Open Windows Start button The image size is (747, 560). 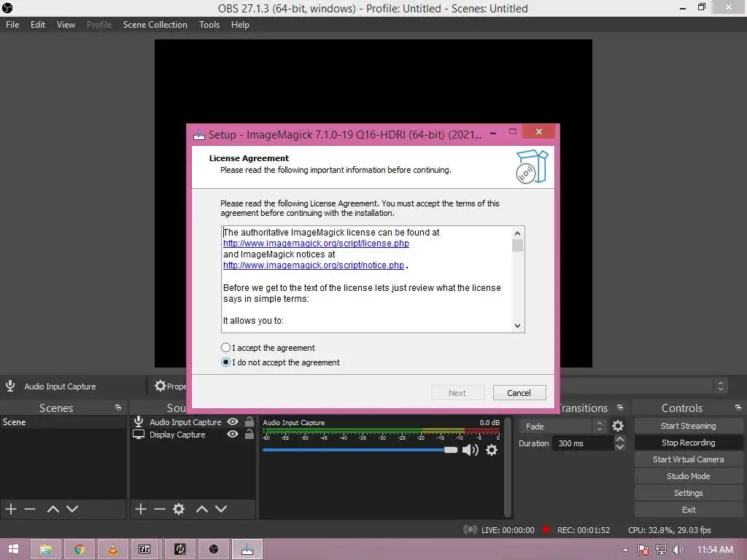pos(13,549)
